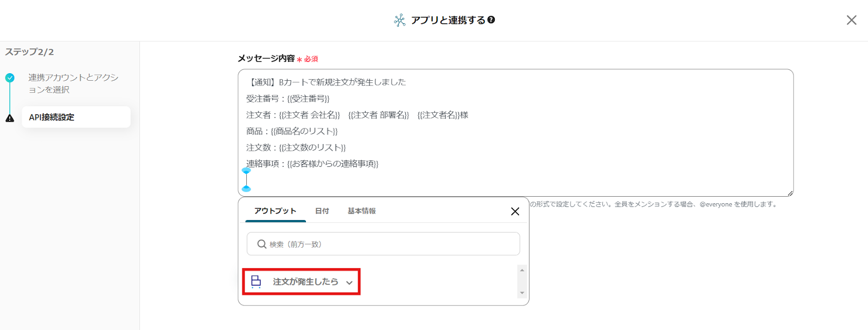
Task: Close the app integration dialog with X
Action: click(x=852, y=20)
